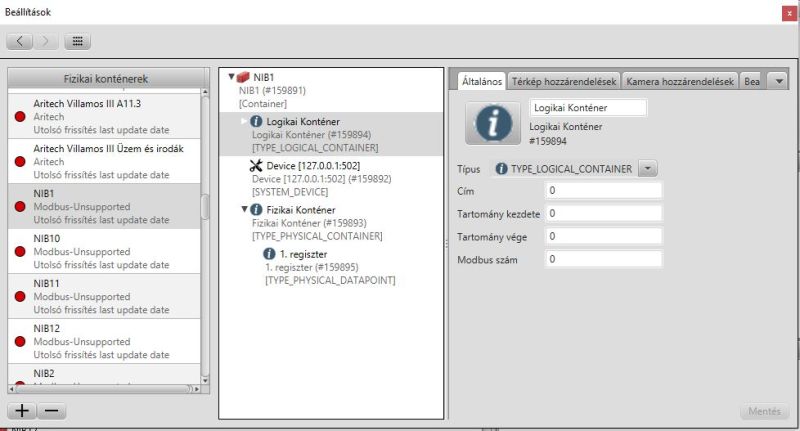
Task: Open the Típus TYPE_LOGICAL_CONTAINER dropdown
Action: coord(647,168)
